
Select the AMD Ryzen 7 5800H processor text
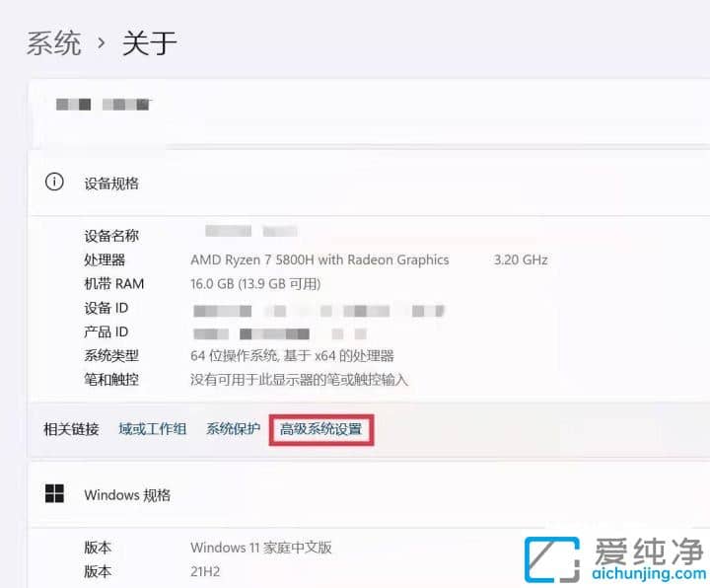pyautogui.click(x=319, y=260)
